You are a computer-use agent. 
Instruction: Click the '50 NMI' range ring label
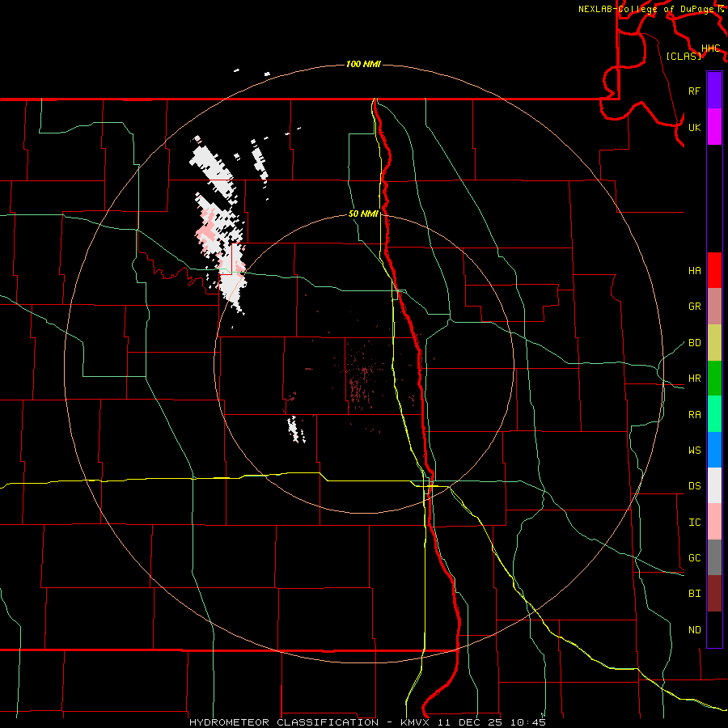click(363, 214)
